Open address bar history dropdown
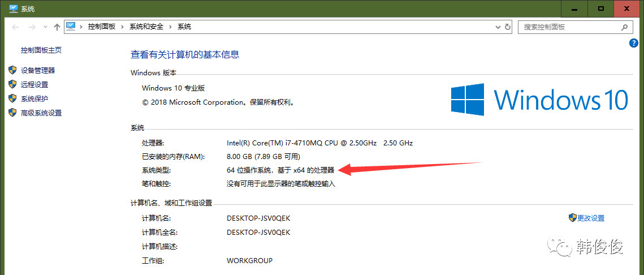This screenshot has height=275, width=644. [499, 27]
